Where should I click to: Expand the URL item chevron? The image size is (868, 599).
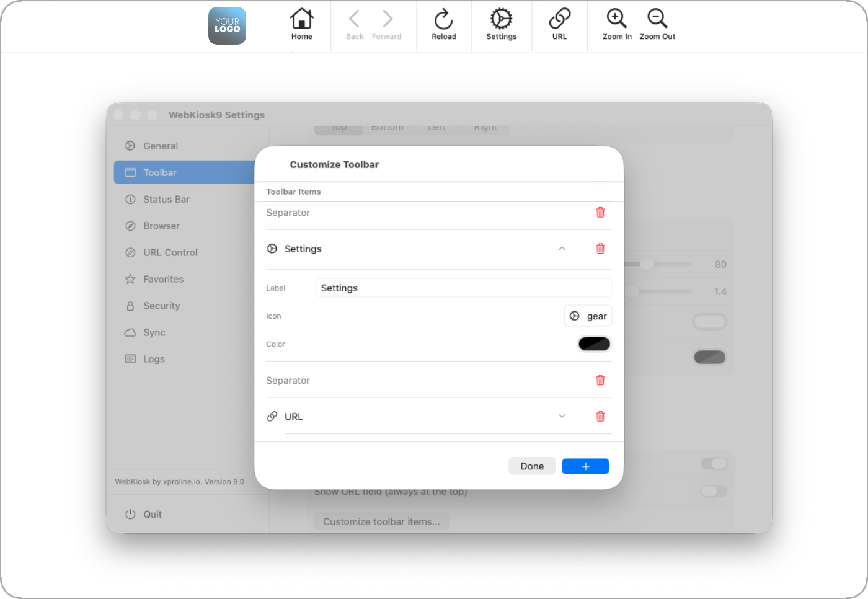point(562,416)
